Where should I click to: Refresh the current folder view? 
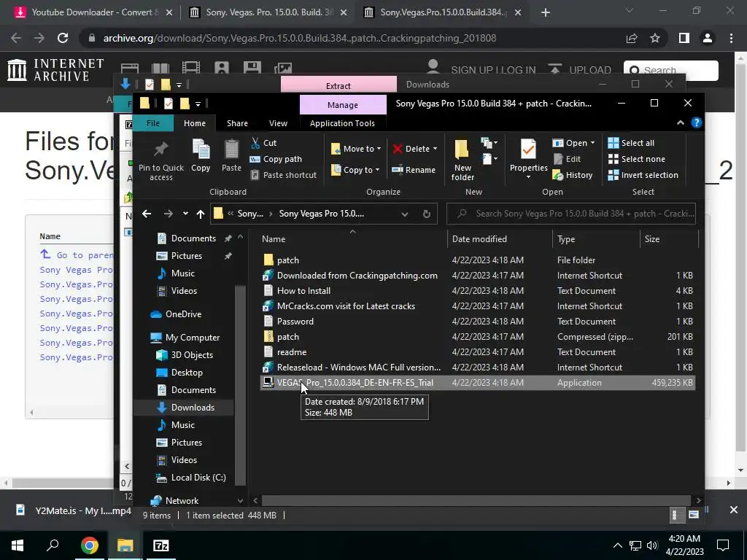point(426,214)
